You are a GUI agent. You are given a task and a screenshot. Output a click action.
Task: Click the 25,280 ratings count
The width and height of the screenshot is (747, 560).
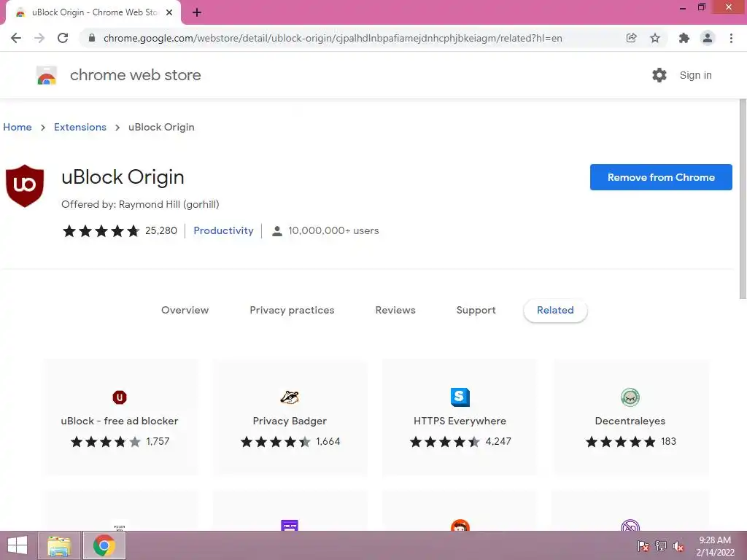[161, 230]
